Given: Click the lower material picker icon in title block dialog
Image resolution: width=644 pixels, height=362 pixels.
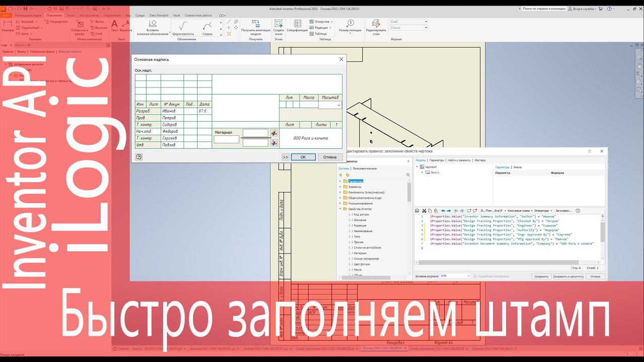Looking at the screenshot, I should [274, 143].
